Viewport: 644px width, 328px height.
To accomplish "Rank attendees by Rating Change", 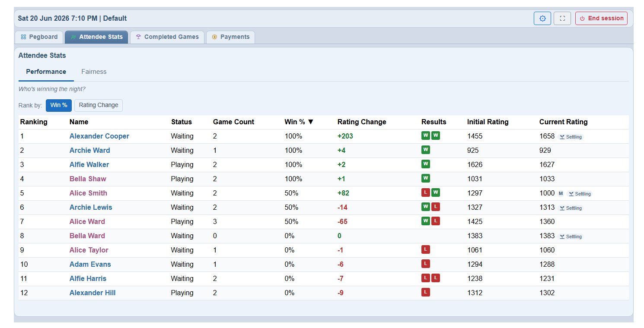I will click(x=99, y=105).
